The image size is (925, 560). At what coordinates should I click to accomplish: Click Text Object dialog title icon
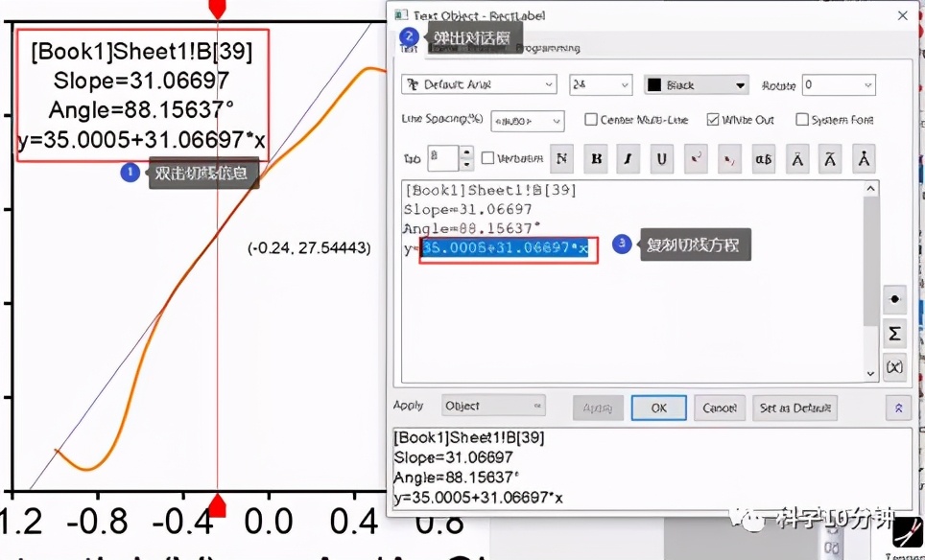tap(401, 14)
